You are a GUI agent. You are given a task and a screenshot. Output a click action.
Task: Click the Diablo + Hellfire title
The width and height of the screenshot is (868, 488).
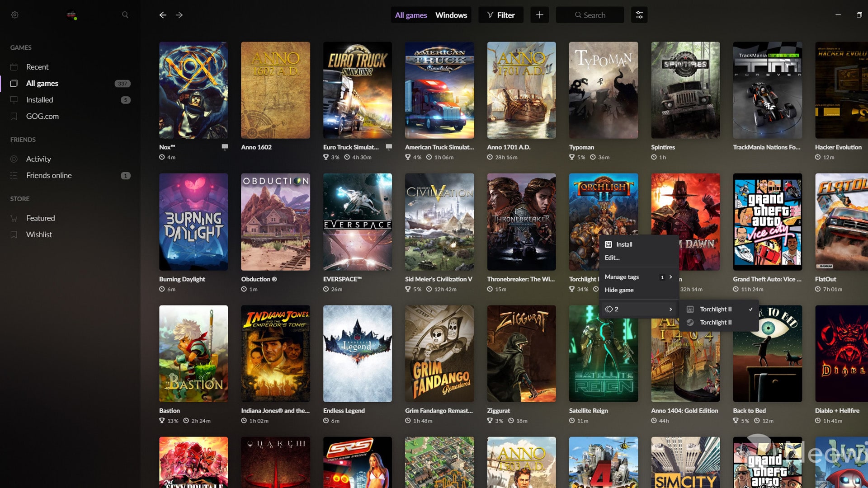837,411
